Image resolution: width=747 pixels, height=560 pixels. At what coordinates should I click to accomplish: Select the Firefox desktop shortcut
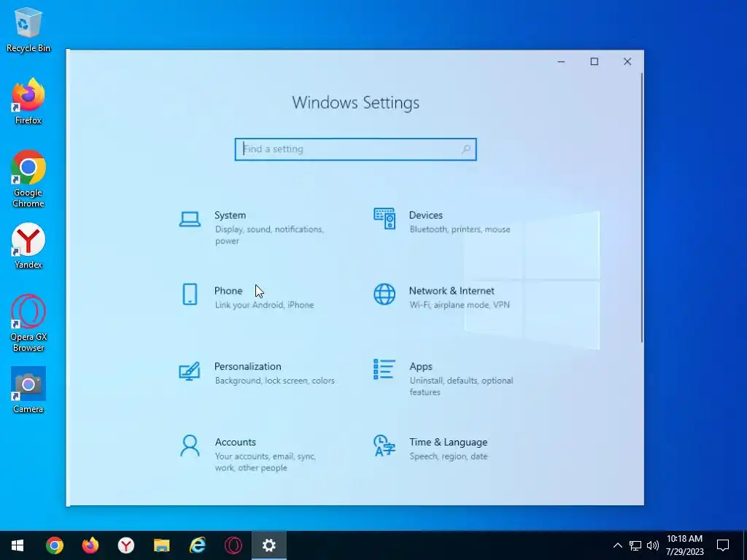coord(28,101)
